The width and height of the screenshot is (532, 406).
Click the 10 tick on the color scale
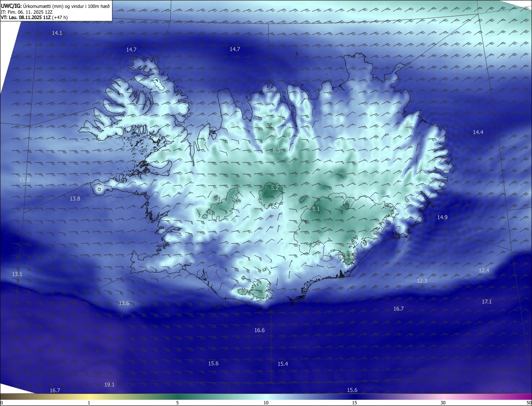point(266,403)
